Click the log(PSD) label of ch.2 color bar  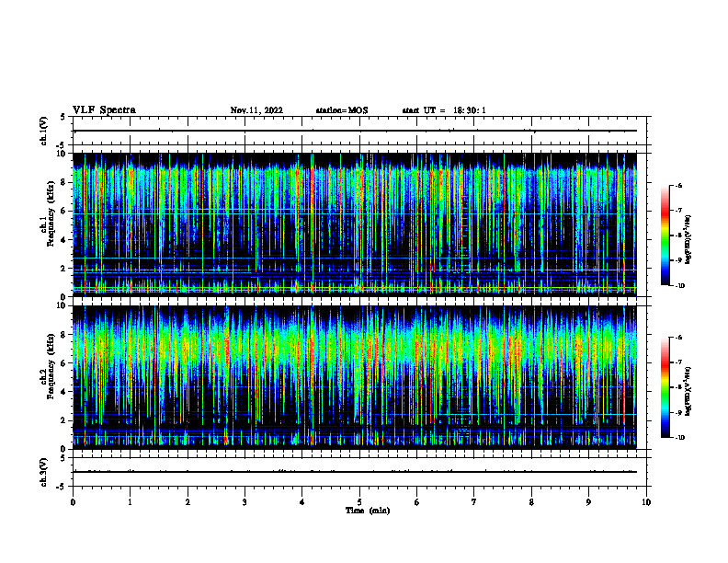click(x=688, y=392)
